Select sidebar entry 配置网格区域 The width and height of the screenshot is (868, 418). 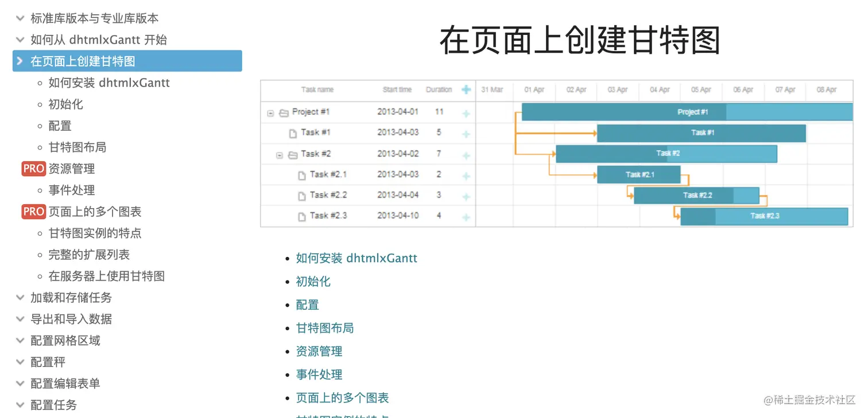pyautogui.click(x=65, y=341)
